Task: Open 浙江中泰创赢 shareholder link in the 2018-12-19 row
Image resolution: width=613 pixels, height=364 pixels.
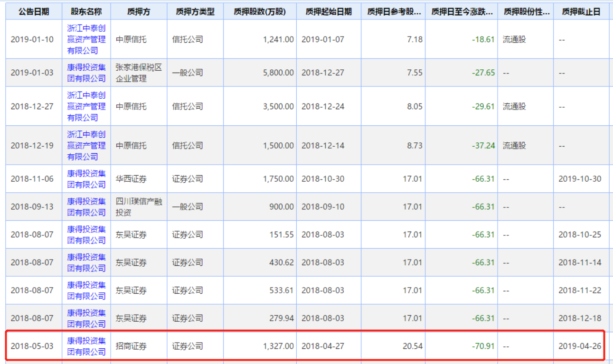Action: pos(86,145)
